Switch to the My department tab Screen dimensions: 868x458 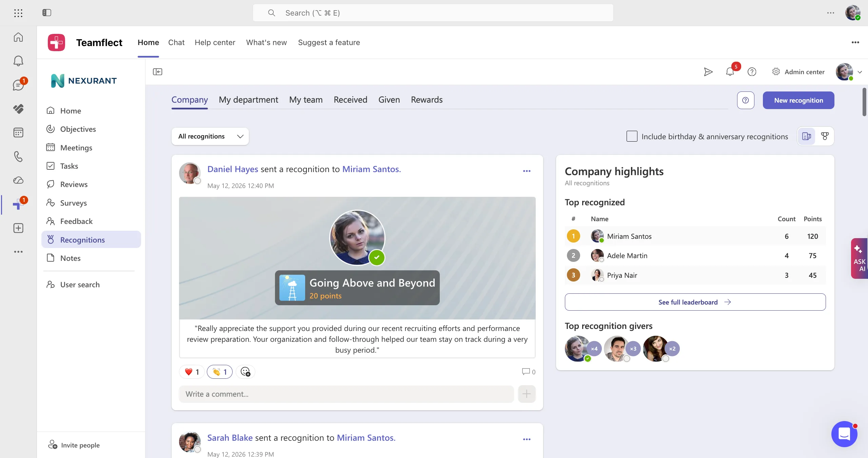(x=249, y=100)
